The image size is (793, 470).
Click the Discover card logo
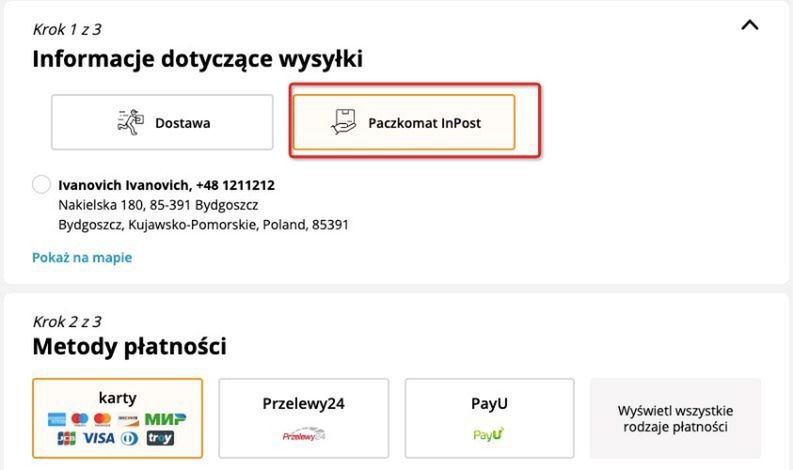tap(127, 419)
